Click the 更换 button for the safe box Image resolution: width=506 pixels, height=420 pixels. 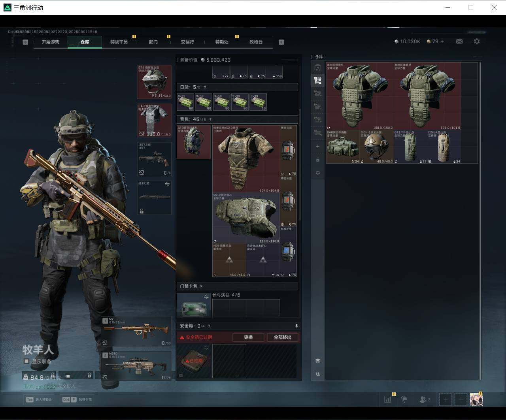[x=248, y=337]
